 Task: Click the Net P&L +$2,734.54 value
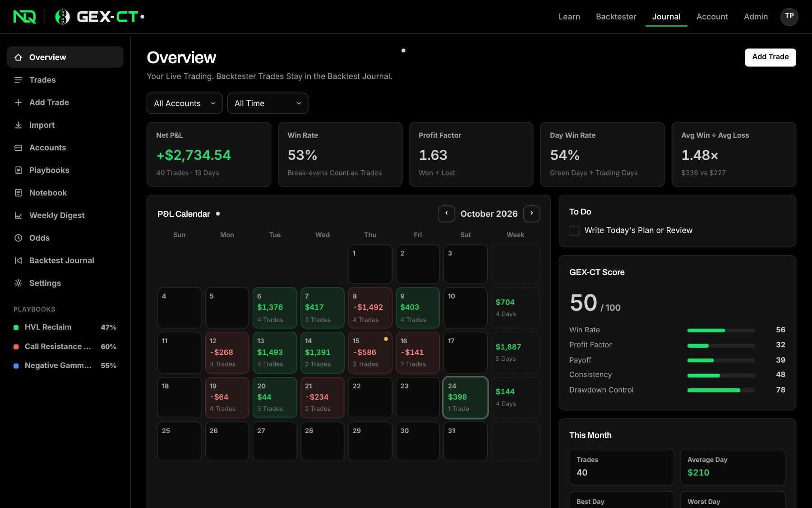click(x=194, y=155)
